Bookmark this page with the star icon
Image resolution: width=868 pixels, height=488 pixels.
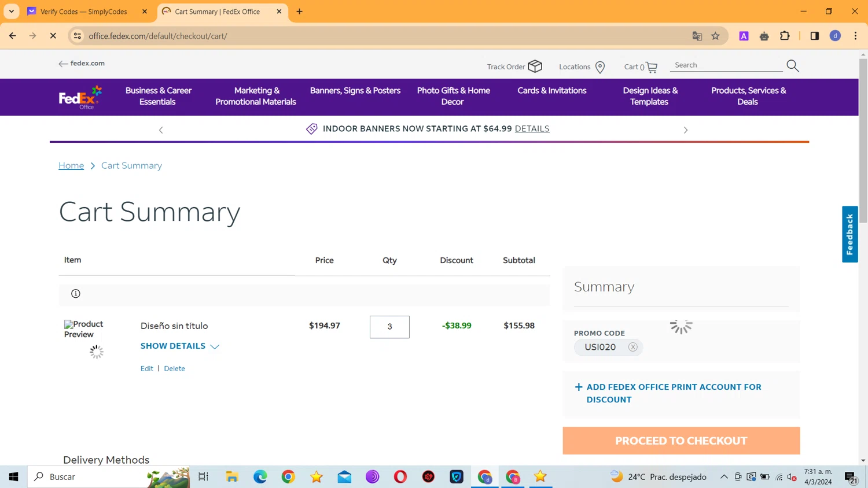(716, 36)
